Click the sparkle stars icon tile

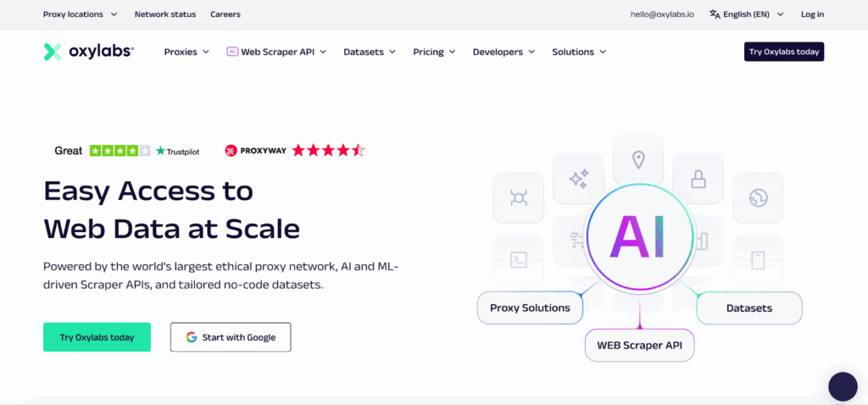(578, 179)
